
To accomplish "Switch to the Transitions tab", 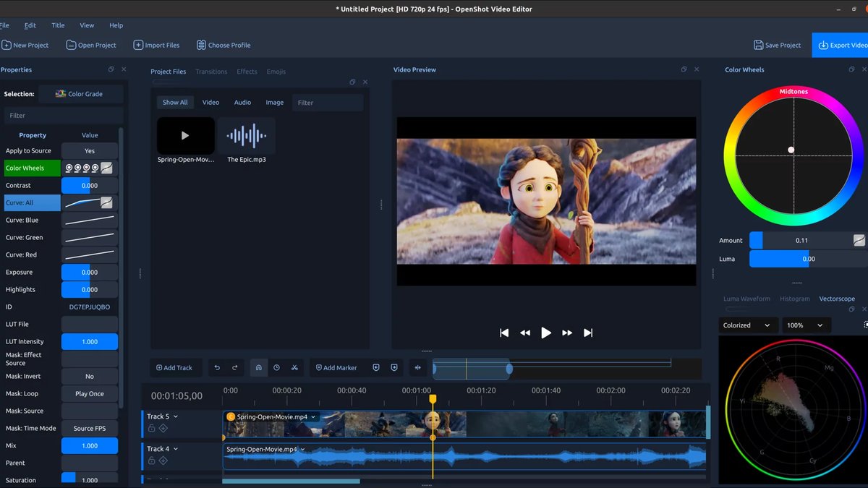I will coord(211,72).
